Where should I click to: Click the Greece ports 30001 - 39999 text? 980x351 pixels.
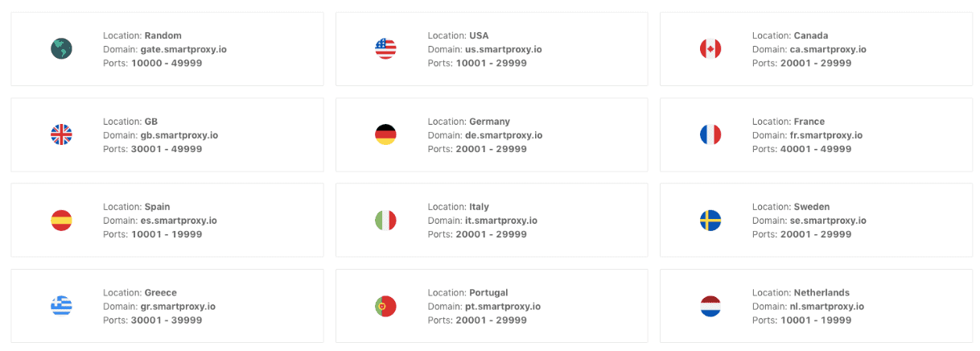[x=167, y=320]
